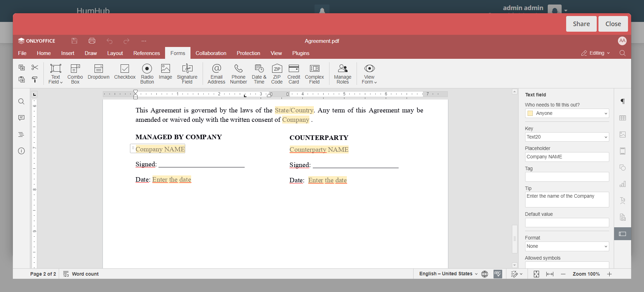Open the Comments panel in left sidebar
The height and width of the screenshot is (292, 644).
point(21,118)
